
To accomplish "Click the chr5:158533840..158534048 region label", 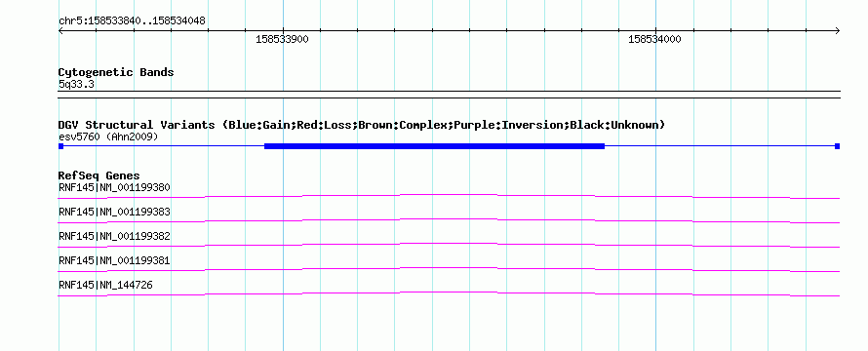I will pos(132,20).
